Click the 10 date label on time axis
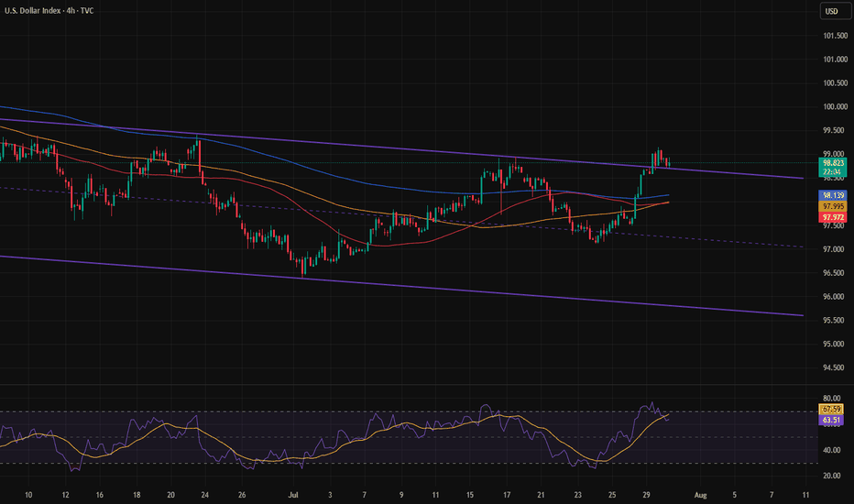This screenshot has height=504, width=854. tap(28, 495)
